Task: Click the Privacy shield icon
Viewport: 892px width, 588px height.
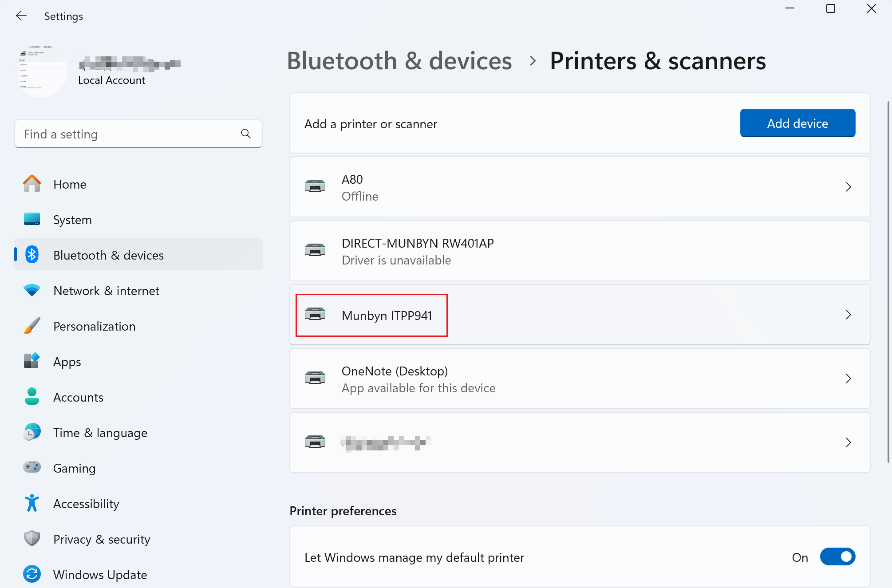Action: click(x=32, y=539)
